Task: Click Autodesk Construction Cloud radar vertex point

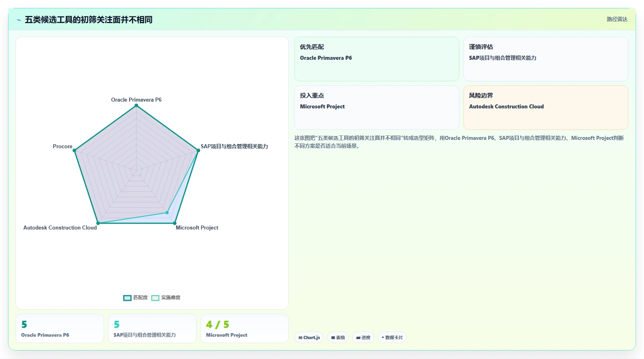Action: point(98,223)
